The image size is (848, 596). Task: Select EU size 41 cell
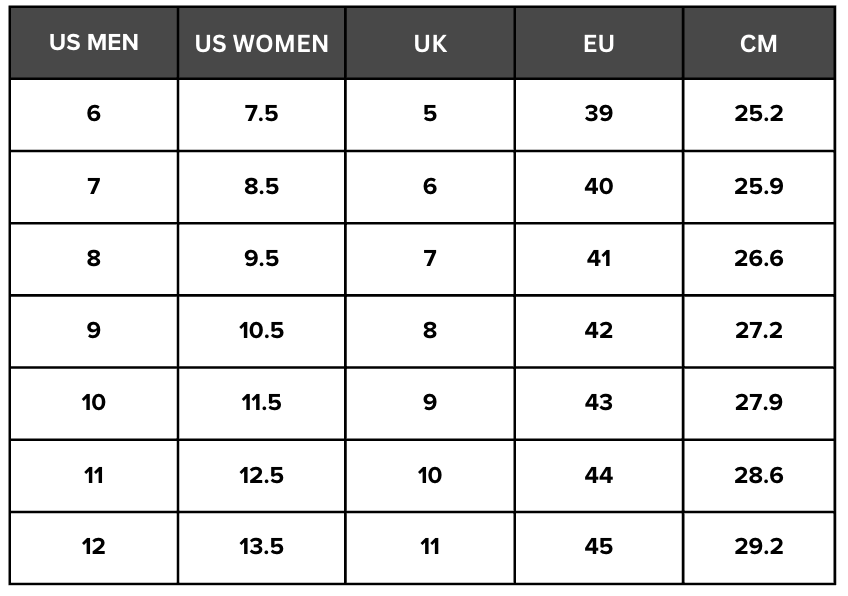[x=599, y=259]
